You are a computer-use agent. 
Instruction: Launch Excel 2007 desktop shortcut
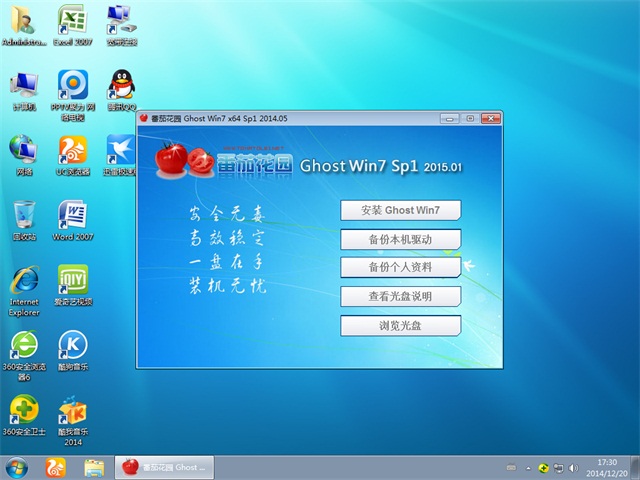[x=72, y=20]
